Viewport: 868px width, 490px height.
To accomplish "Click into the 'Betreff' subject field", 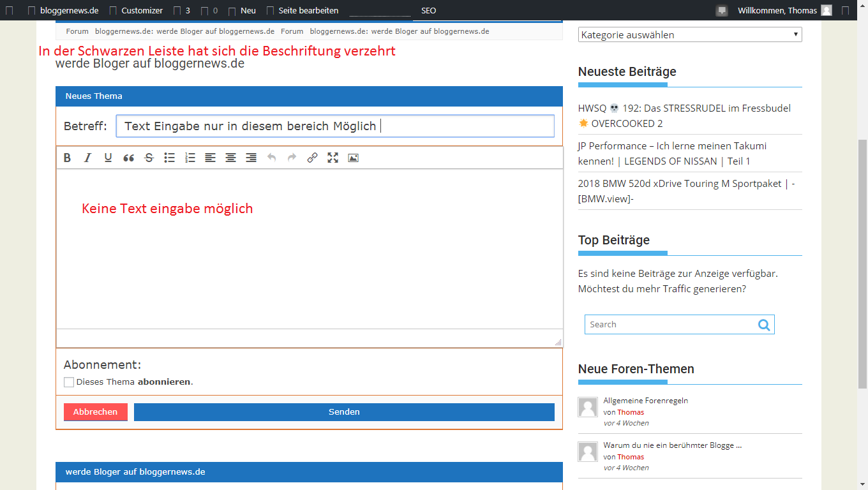I will coord(335,126).
